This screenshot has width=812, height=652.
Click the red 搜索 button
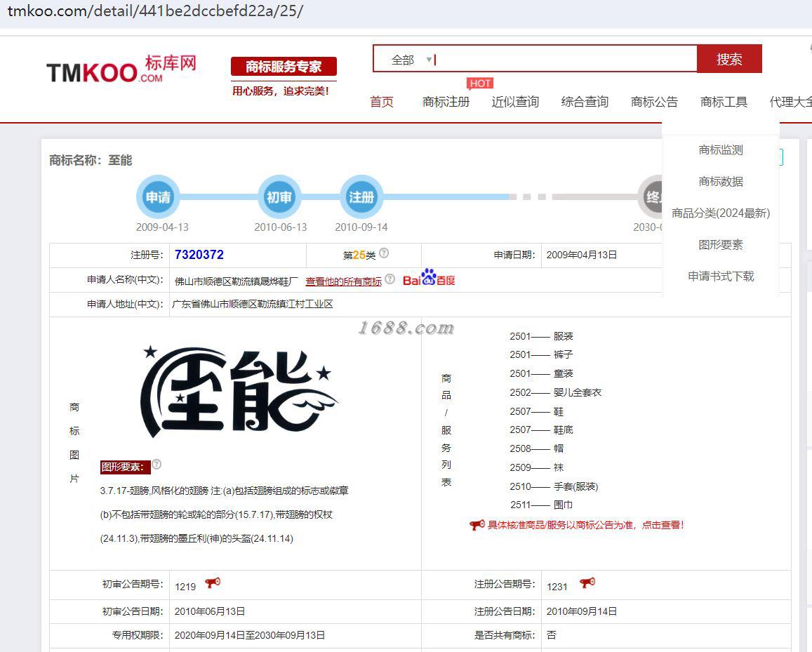pyautogui.click(x=729, y=59)
